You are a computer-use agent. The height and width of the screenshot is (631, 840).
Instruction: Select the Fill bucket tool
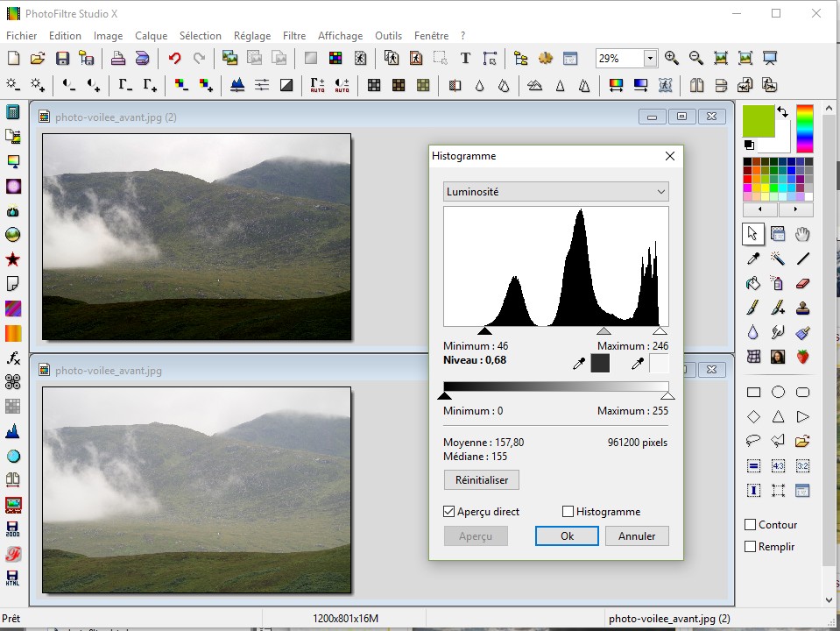click(x=753, y=283)
